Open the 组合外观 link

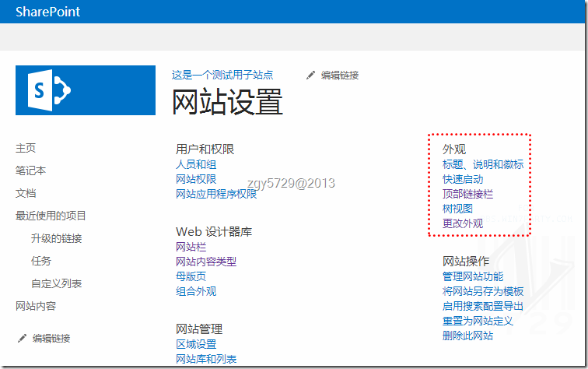[x=196, y=291]
